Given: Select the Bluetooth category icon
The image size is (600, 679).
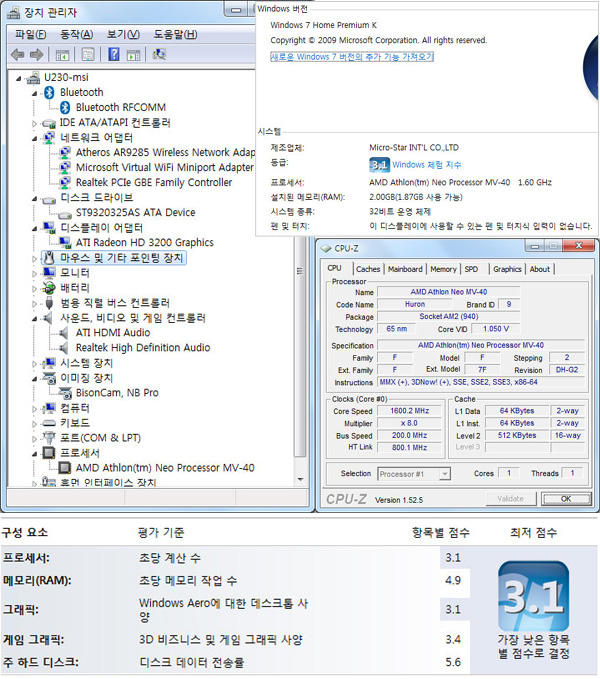Looking at the screenshot, I should click(x=49, y=92).
